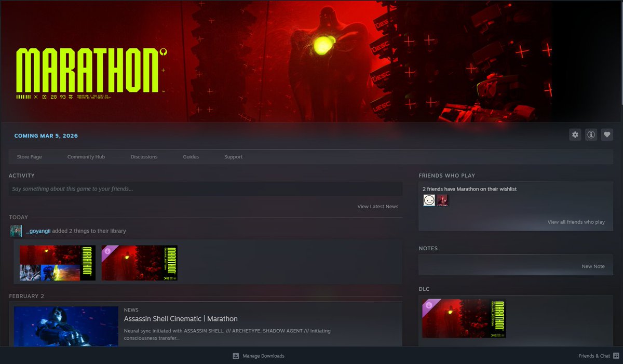Click the FEBRUARY 2 date heading
Screen dimensions: 623x364
click(x=26, y=296)
